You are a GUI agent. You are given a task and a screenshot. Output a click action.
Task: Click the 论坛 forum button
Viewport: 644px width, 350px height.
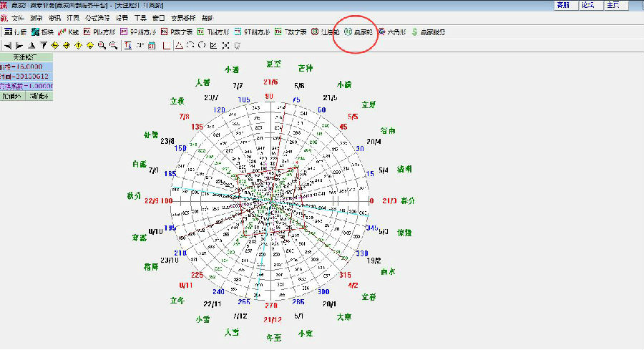[x=588, y=5]
